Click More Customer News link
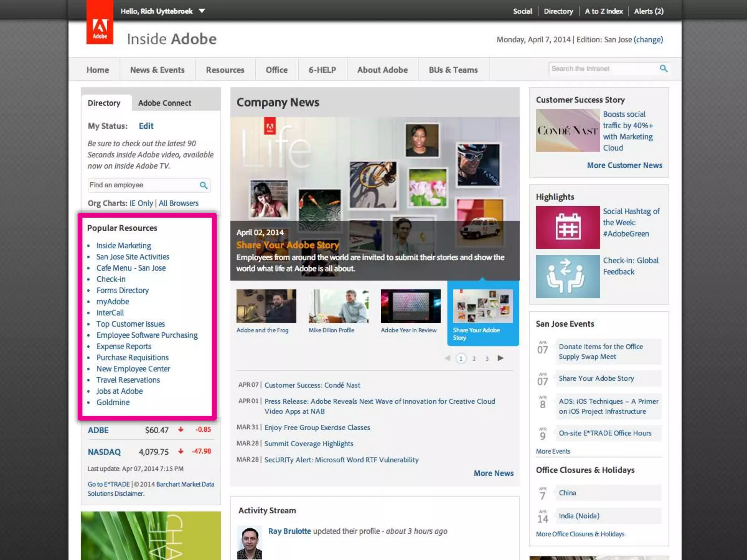The height and width of the screenshot is (560, 747). point(624,165)
